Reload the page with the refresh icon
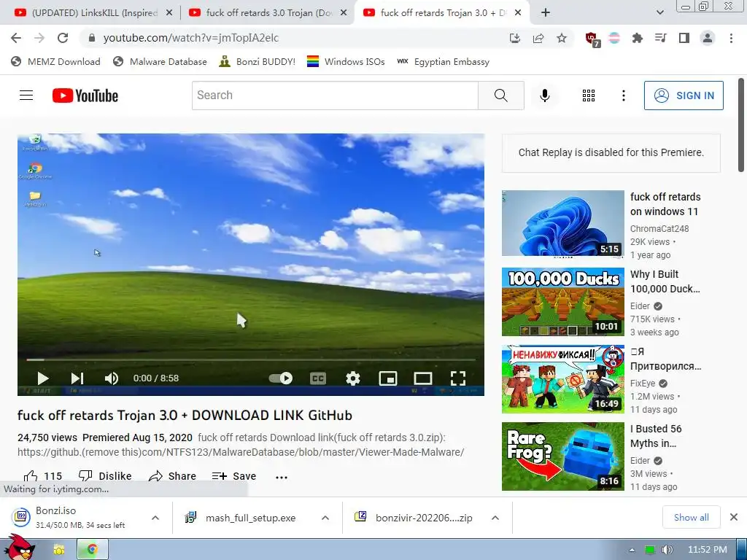The height and width of the screenshot is (560, 747). point(63,38)
